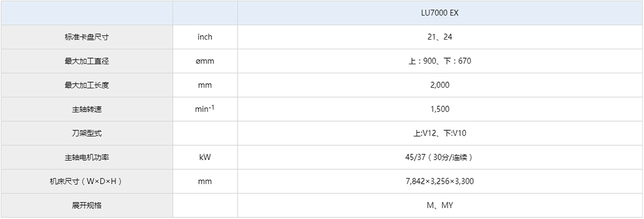Click the 主轴电机功率 row label
Screen dimensions: 644x219
click(x=86, y=158)
